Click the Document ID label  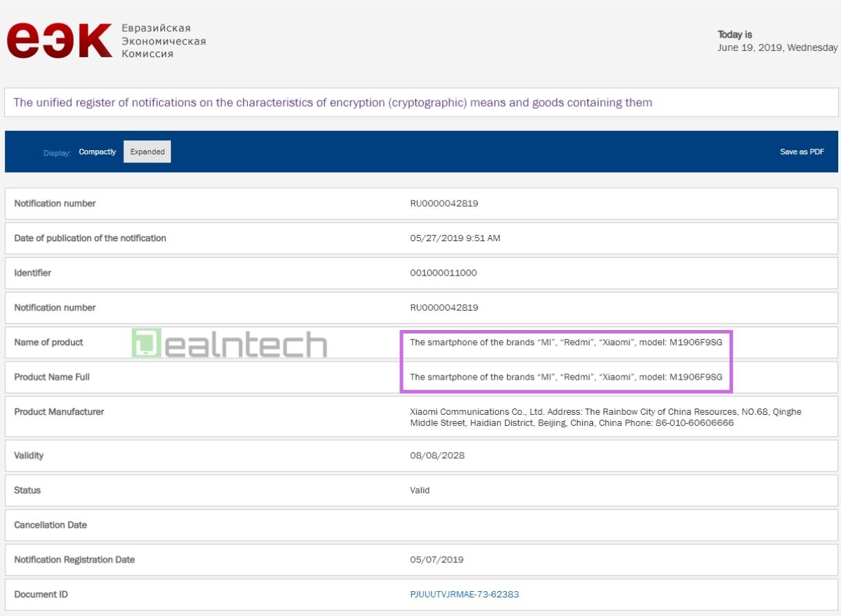[41, 594]
